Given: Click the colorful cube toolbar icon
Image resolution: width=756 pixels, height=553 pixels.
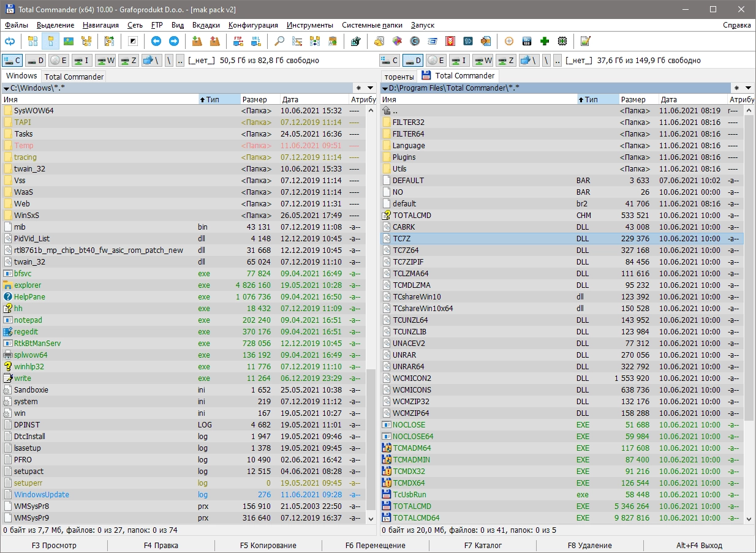Looking at the screenshot, I should tap(397, 41).
